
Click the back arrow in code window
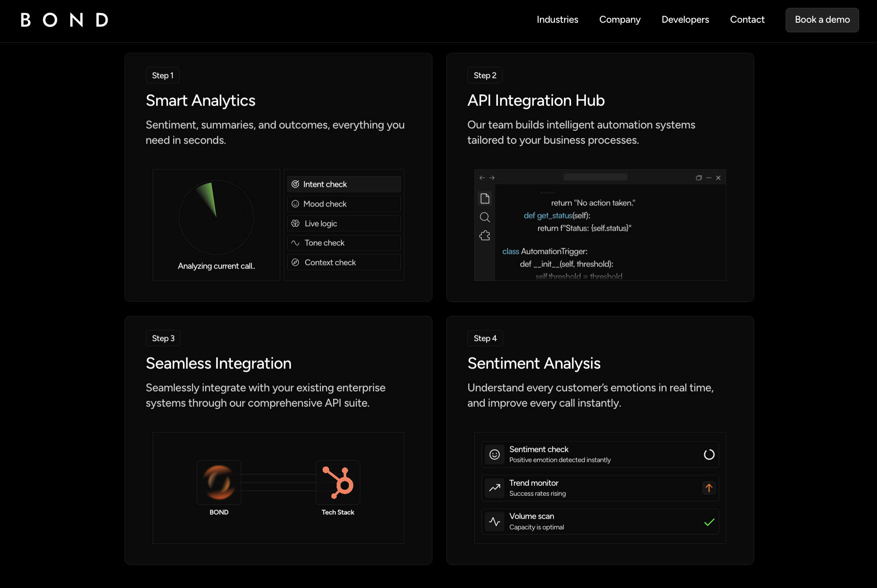tap(482, 178)
